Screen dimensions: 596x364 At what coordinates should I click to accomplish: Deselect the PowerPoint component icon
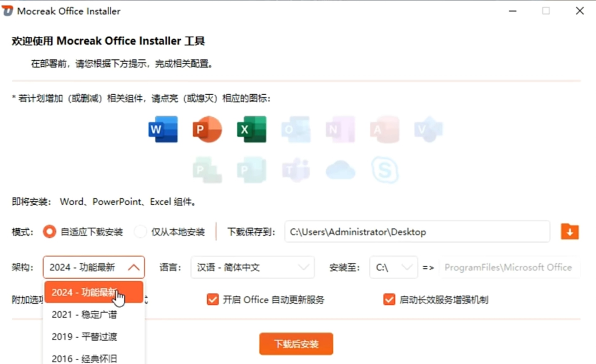pyautogui.click(x=207, y=129)
